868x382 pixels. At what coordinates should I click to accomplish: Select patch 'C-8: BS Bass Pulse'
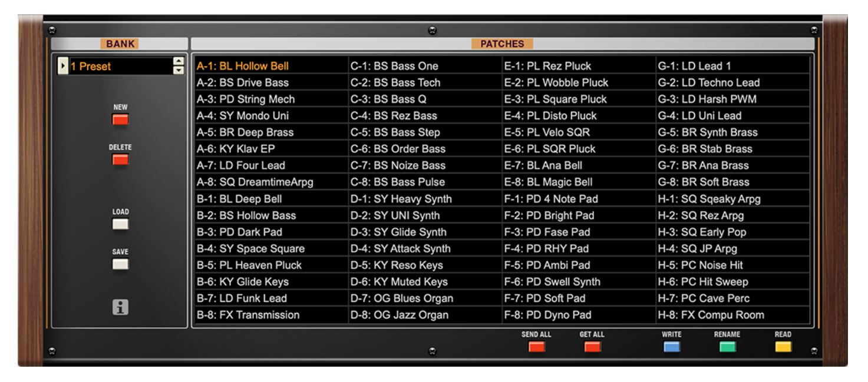(x=425, y=182)
